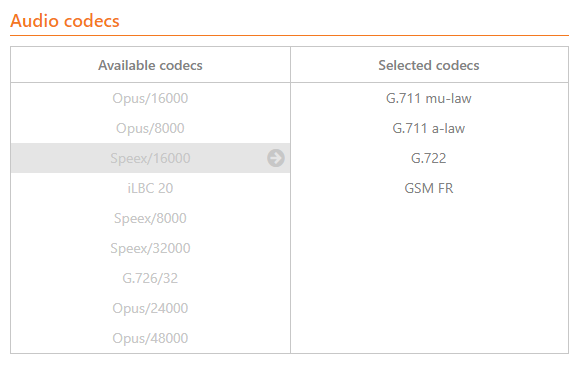The width and height of the screenshot is (577, 369).
Task: Select Speex/32000 codec entry
Action: 150,248
